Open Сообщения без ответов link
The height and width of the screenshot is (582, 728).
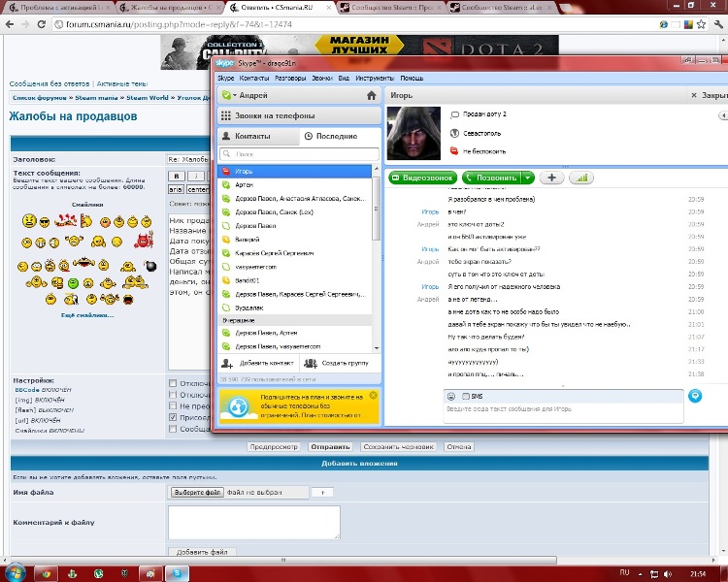[50, 84]
